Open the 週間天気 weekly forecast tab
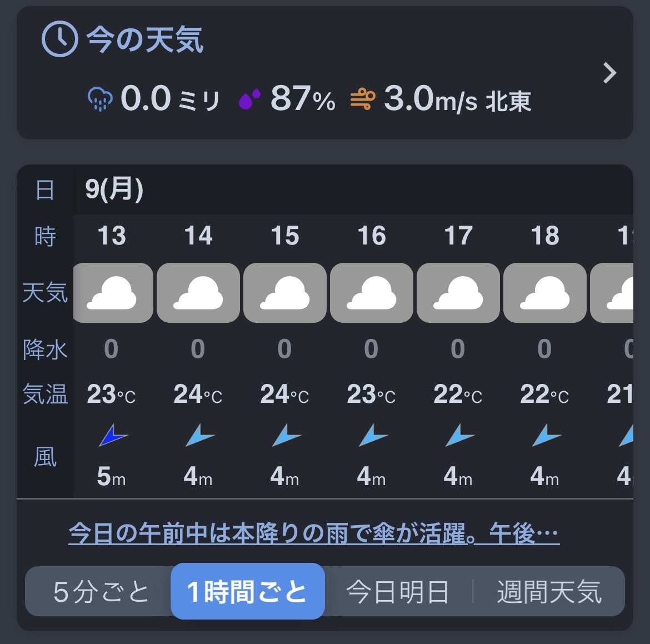The image size is (650, 644). 549,592
